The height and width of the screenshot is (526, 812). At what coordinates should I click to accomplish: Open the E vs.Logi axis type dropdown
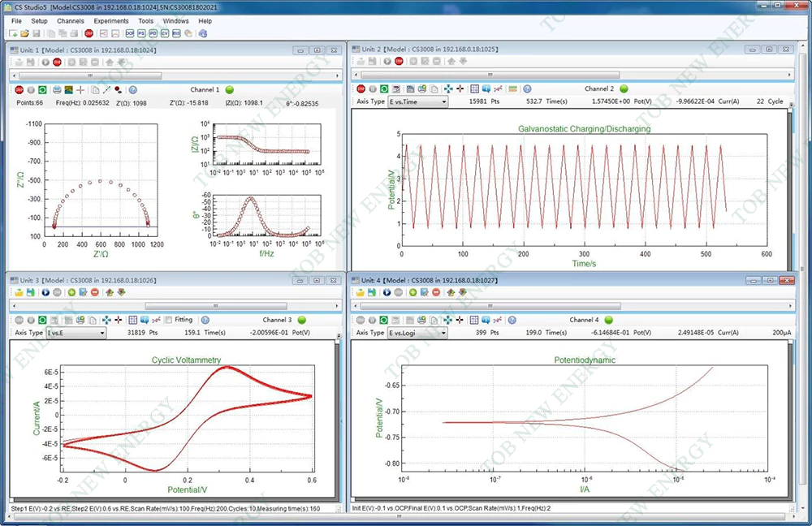coord(418,333)
